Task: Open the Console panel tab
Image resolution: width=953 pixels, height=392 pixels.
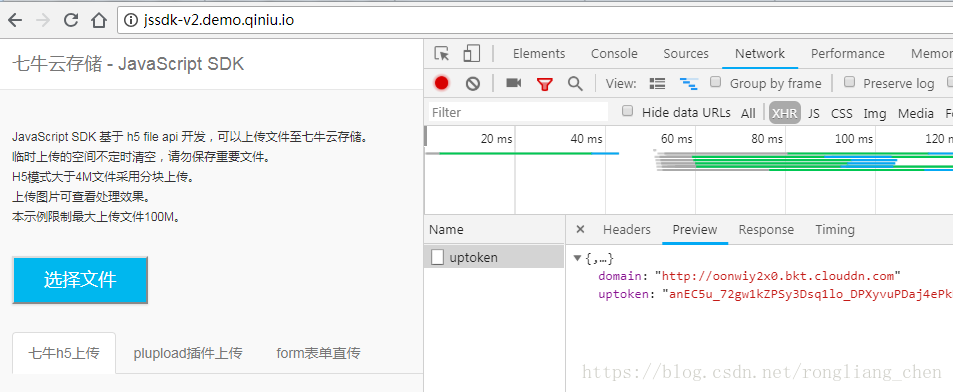Action: point(614,53)
